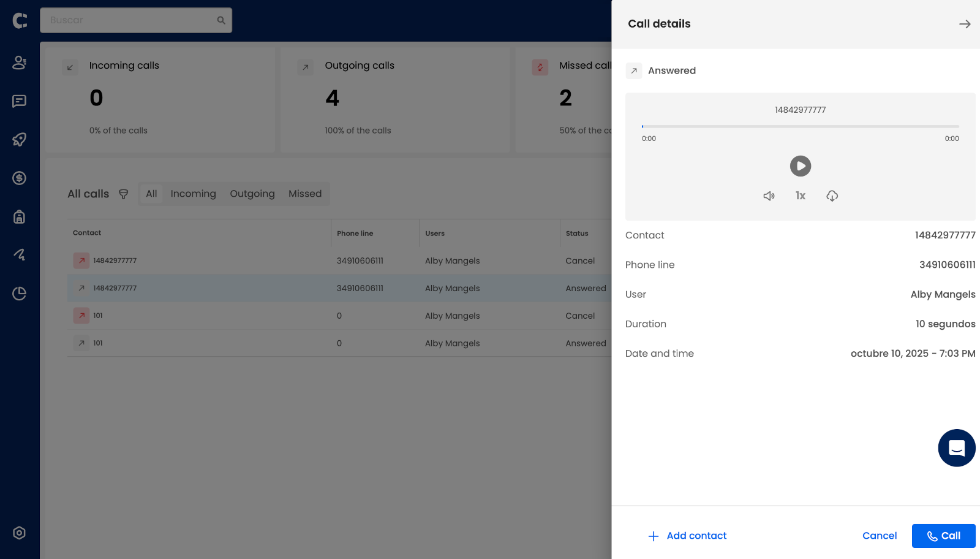Change playback speed from 1x

[800, 196]
